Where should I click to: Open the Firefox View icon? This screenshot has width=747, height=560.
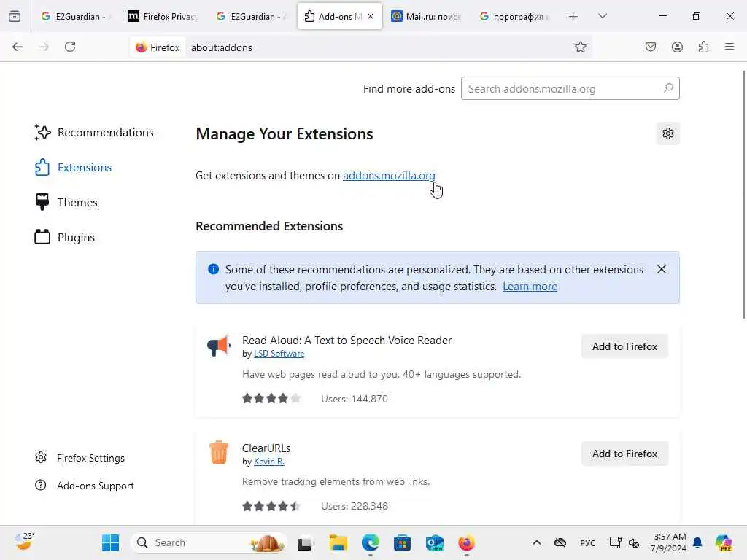(x=15, y=16)
